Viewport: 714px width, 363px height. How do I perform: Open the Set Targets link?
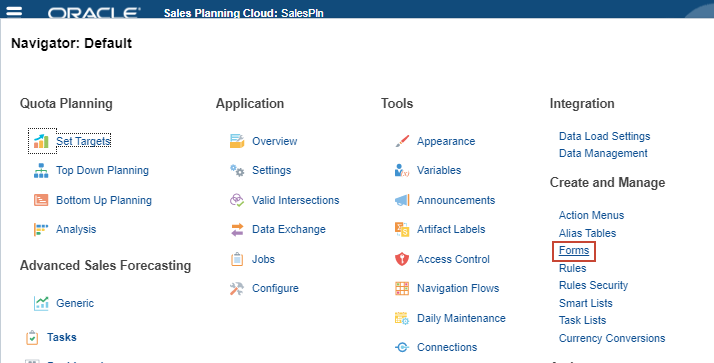coord(83,141)
